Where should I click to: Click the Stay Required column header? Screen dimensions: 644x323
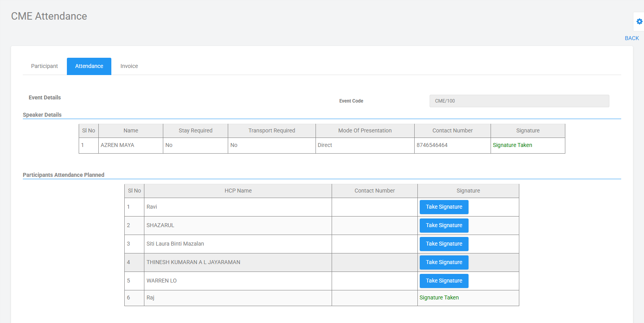(x=196, y=131)
